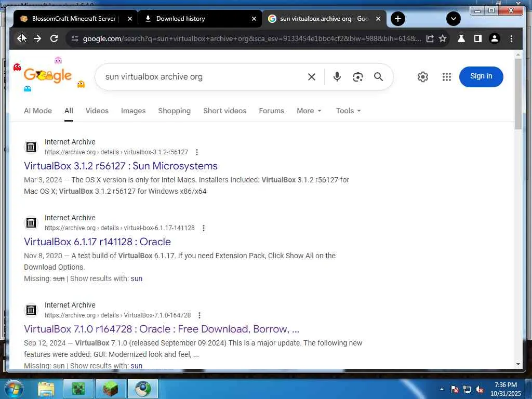Close the sun virtualbox archive org tab

(378, 19)
